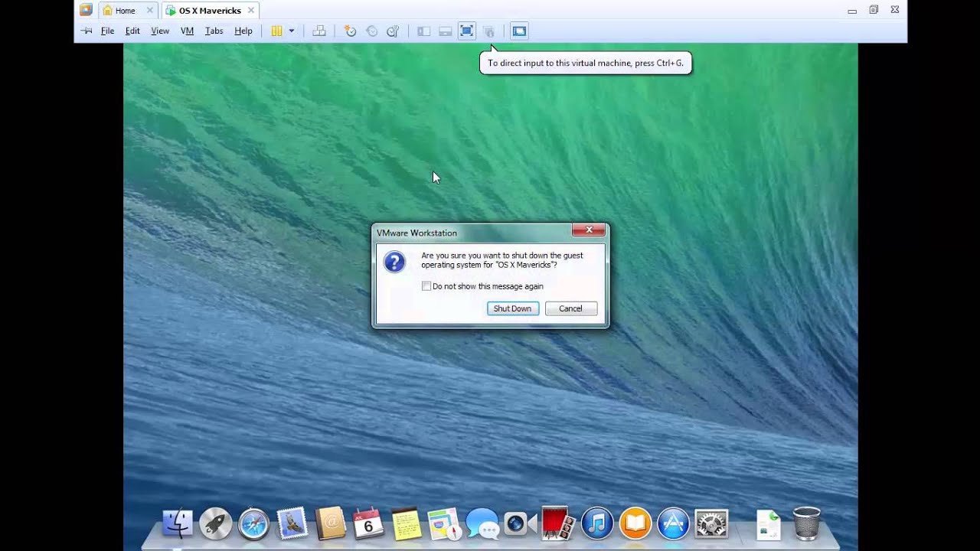Confirm with the Shut Down button
This screenshot has width=980, height=551.
coord(512,308)
